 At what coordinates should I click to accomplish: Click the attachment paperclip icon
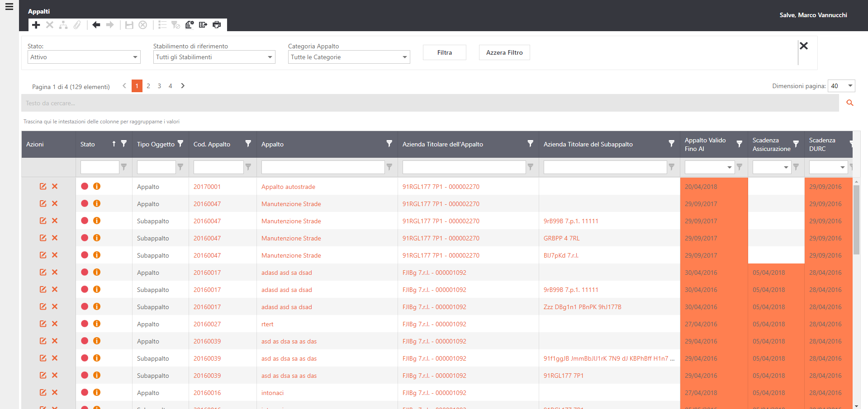coord(77,25)
